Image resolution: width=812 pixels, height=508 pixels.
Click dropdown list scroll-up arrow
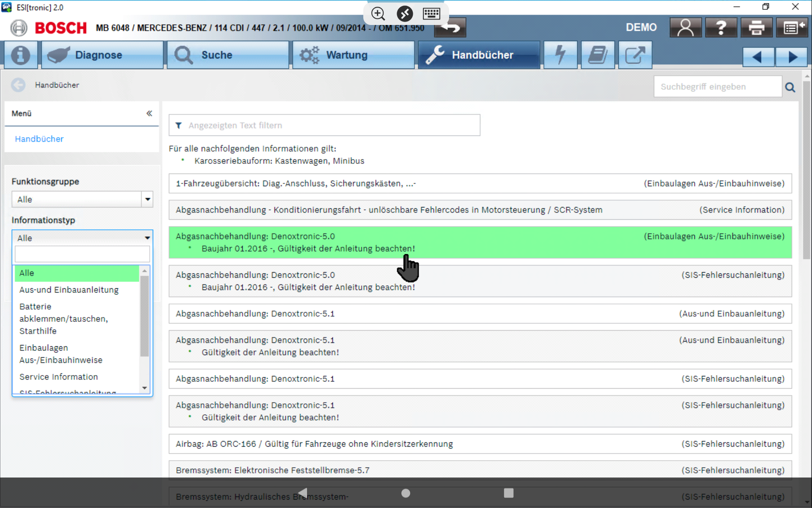pyautogui.click(x=145, y=271)
